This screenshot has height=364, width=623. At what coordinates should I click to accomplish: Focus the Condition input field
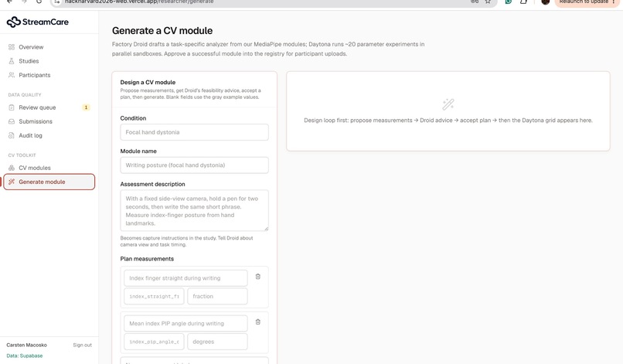194,132
